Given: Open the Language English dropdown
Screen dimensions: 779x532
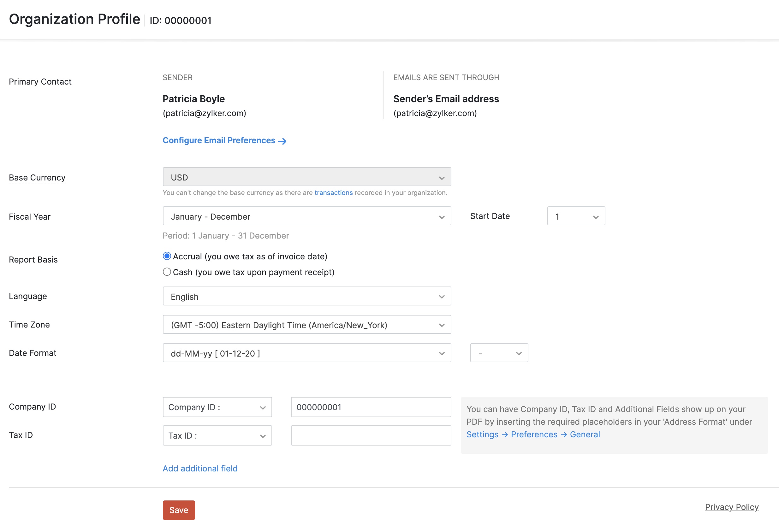Looking at the screenshot, I should coord(307,296).
